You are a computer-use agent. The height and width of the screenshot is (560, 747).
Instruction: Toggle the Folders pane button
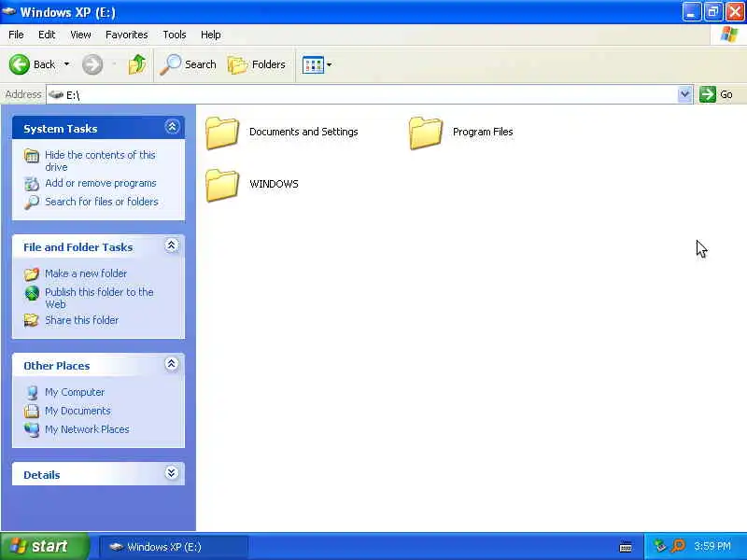[x=256, y=64]
